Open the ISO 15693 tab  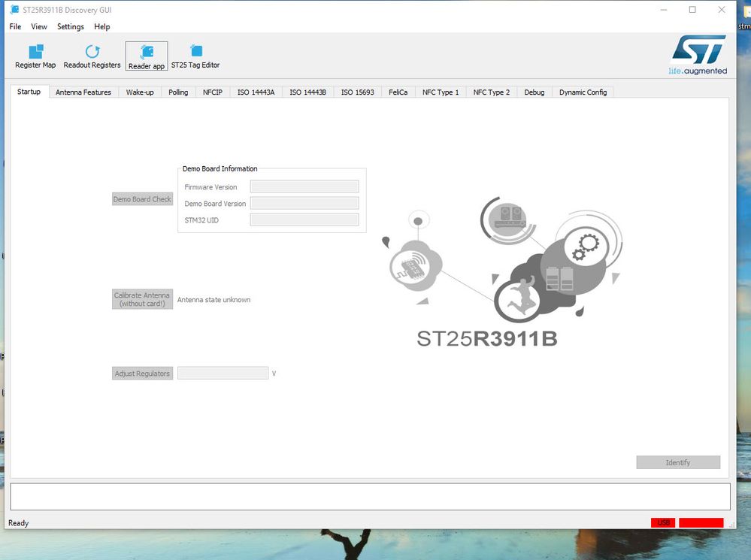(x=358, y=92)
